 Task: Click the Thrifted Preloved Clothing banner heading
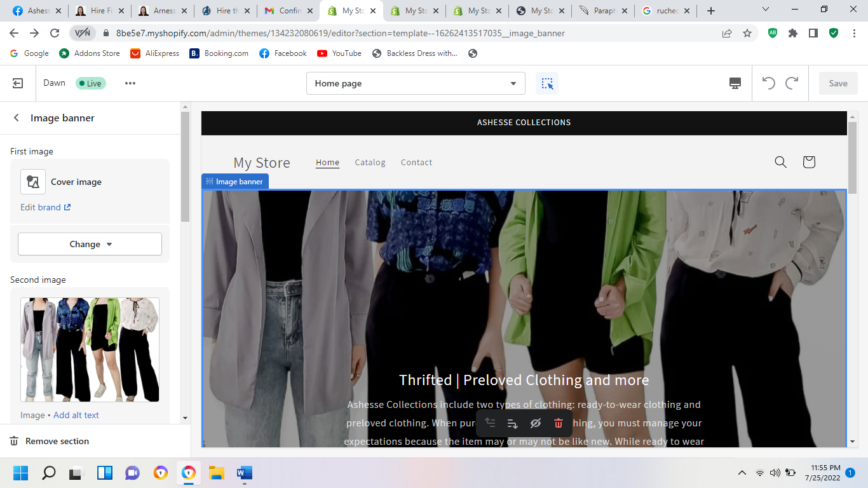pyautogui.click(x=524, y=380)
